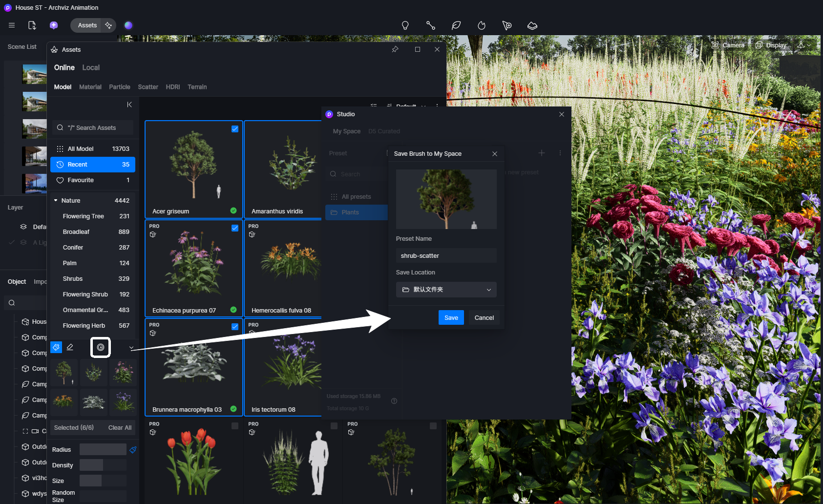Image resolution: width=823 pixels, height=504 pixels.
Task: Select the first scene thumbnail in Scene List
Action: click(x=35, y=74)
